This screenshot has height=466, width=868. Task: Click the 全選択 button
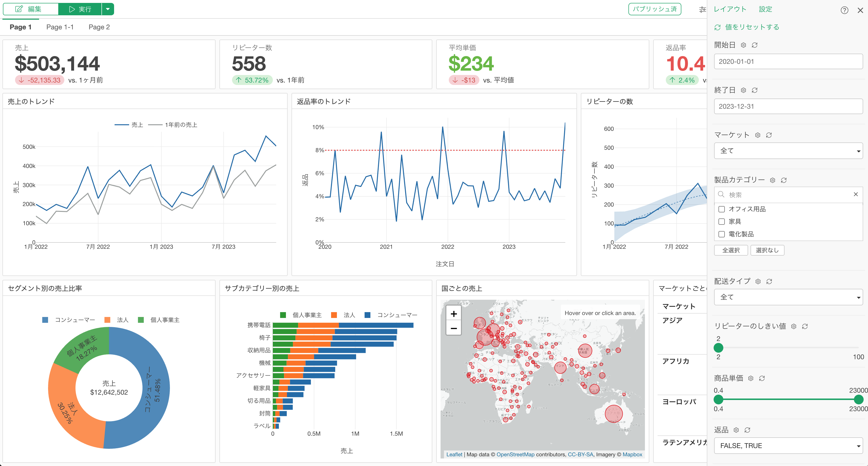[x=731, y=250]
